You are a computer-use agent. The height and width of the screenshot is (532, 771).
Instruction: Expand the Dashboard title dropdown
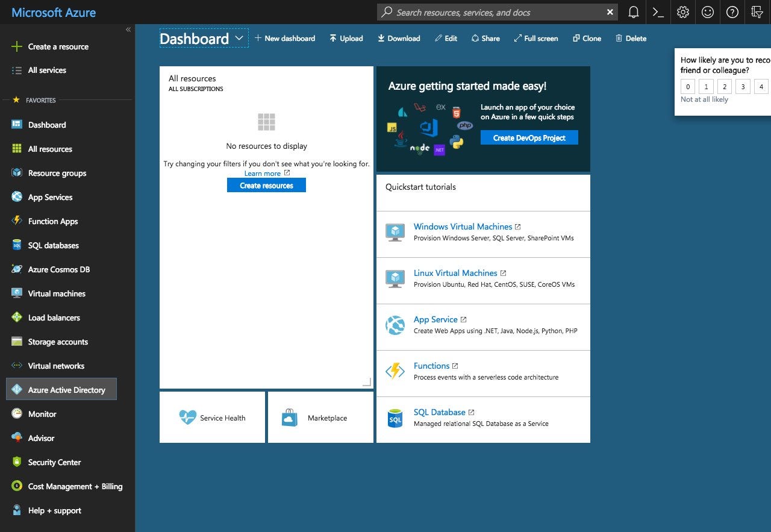point(239,38)
